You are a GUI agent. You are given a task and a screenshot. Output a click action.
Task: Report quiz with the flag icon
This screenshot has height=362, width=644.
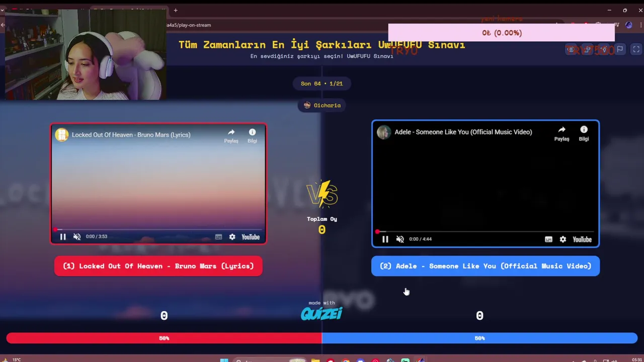coord(620,49)
